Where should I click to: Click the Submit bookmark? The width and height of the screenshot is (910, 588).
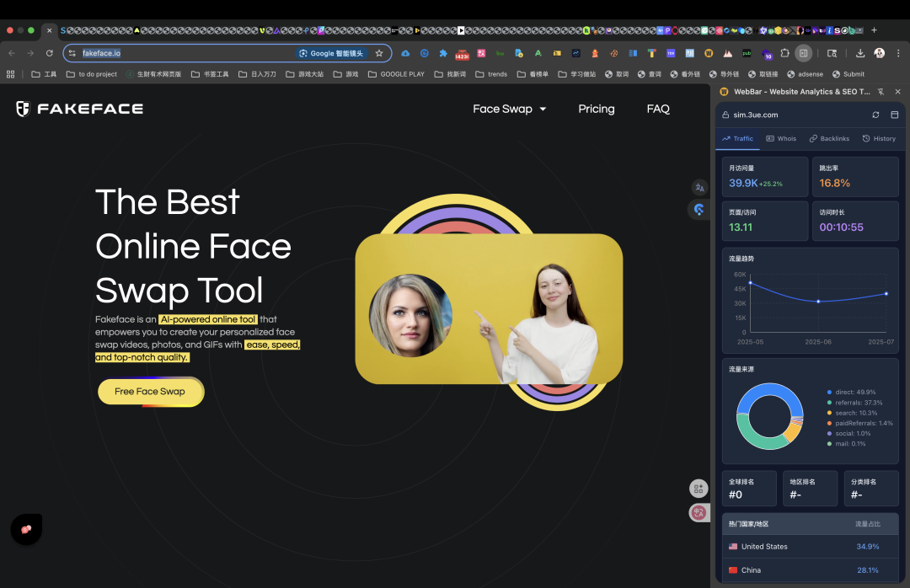pos(848,74)
